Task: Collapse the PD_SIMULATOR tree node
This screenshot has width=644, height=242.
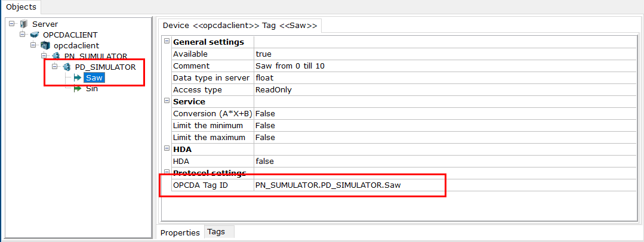Action: click(54, 67)
